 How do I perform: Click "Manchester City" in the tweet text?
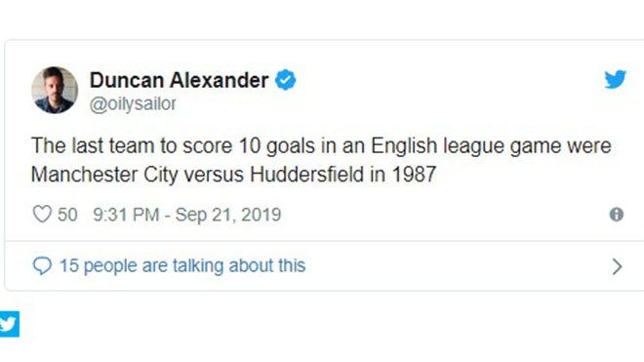(104, 175)
